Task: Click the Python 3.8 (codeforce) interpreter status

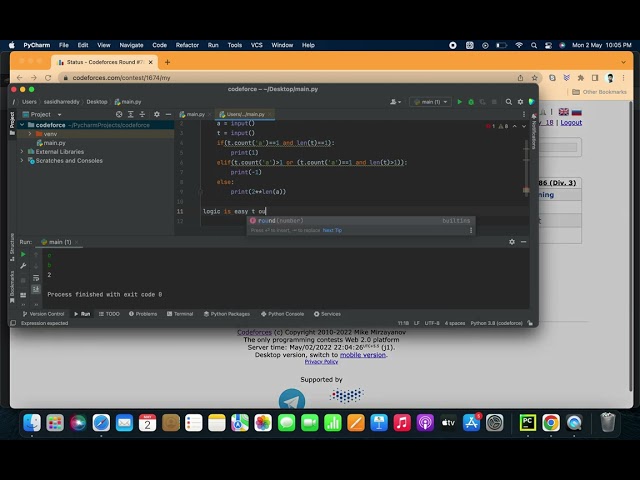Action: coord(496,323)
